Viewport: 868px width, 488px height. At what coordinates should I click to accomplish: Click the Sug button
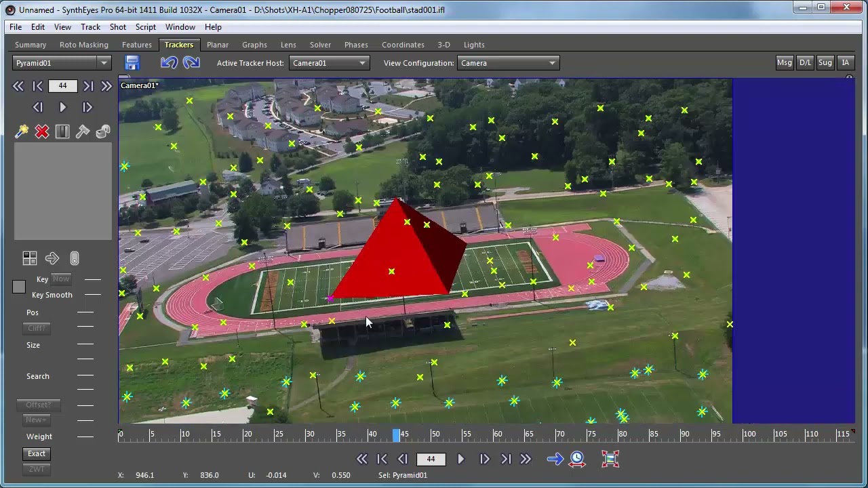pos(825,63)
